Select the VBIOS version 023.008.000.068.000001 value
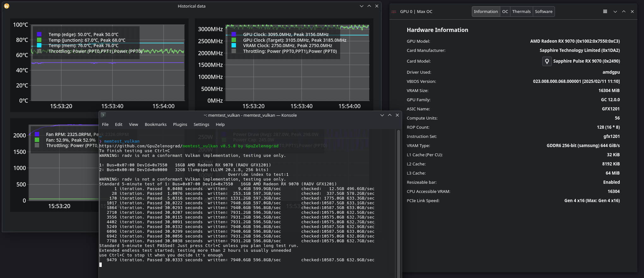 (576, 81)
